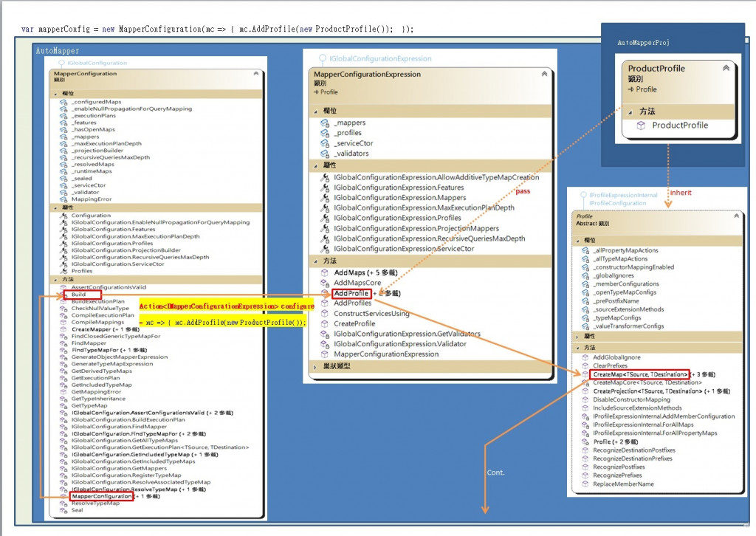Click the property icon for IGlobalConfigurationExpression.Mappers
Image resolution: width=756 pixels, height=536 pixels.
(325, 198)
